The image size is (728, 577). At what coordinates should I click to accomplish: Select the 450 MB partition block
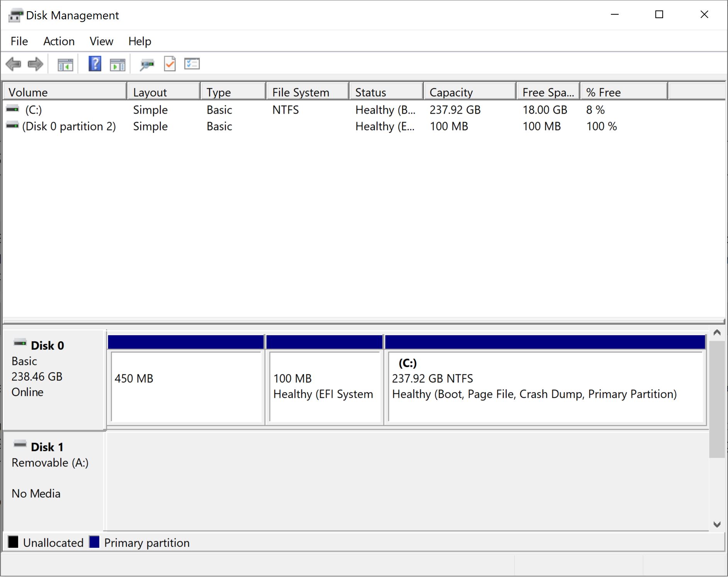186,380
